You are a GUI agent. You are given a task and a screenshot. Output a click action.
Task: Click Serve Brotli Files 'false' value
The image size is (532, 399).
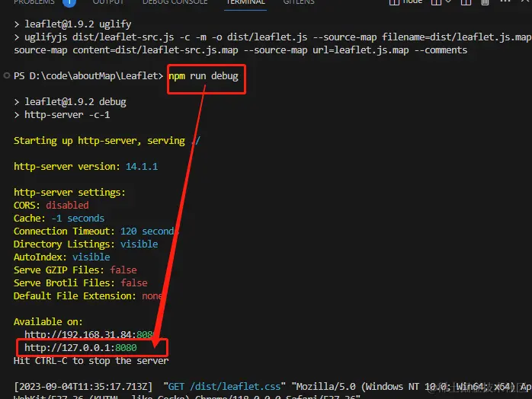(x=134, y=283)
